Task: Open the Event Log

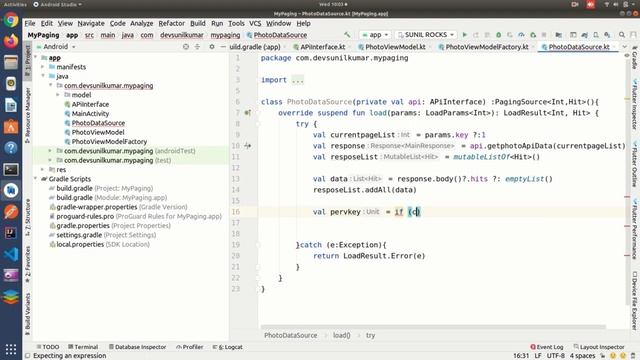Action: click(x=547, y=347)
